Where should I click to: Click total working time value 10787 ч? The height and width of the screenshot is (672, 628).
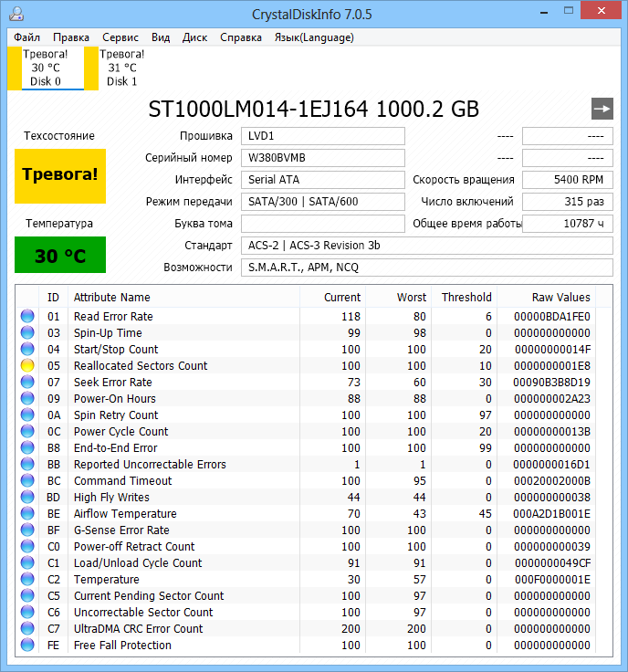[567, 224]
